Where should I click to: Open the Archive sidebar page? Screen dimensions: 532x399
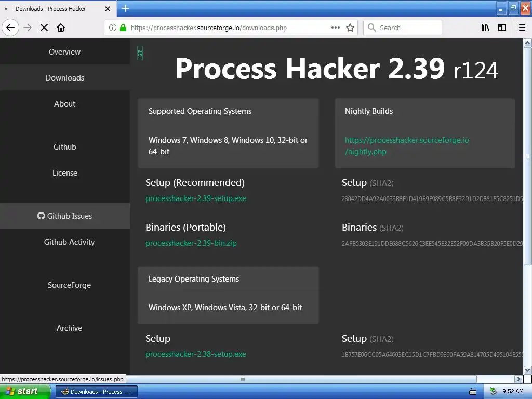tap(69, 328)
